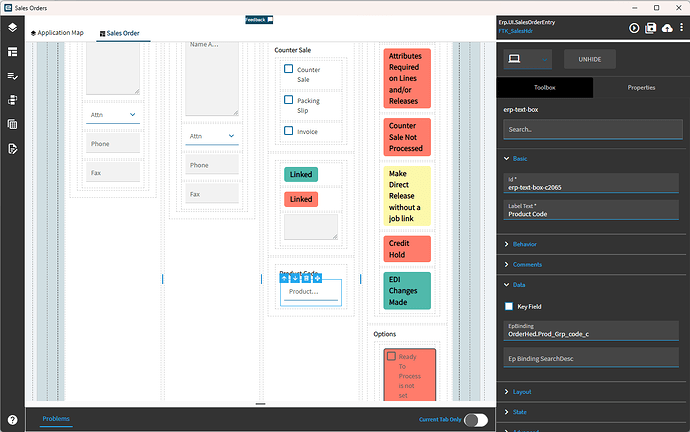Switch to the Properties tab
The height and width of the screenshot is (432, 690).
point(641,88)
